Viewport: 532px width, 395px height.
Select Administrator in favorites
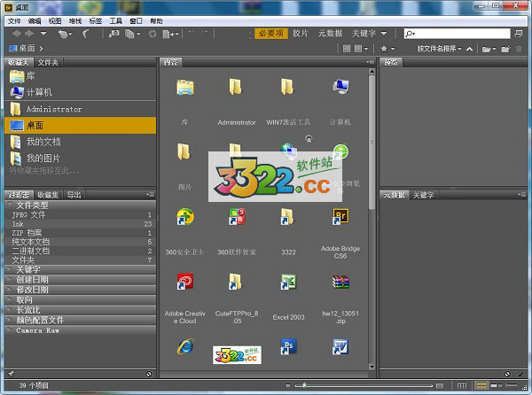pos(81,109)
